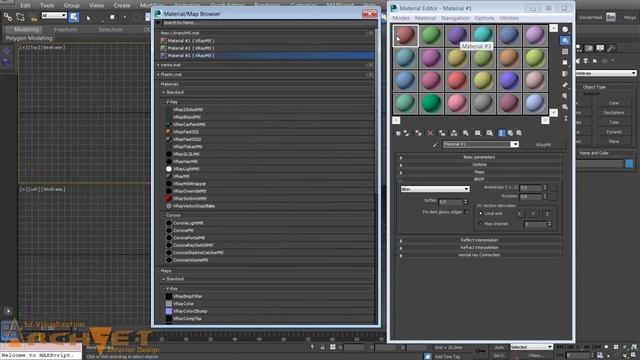This screenshot has width=640, height=360.
Task: Click Put Material to Scene icon
Action: 407,133
